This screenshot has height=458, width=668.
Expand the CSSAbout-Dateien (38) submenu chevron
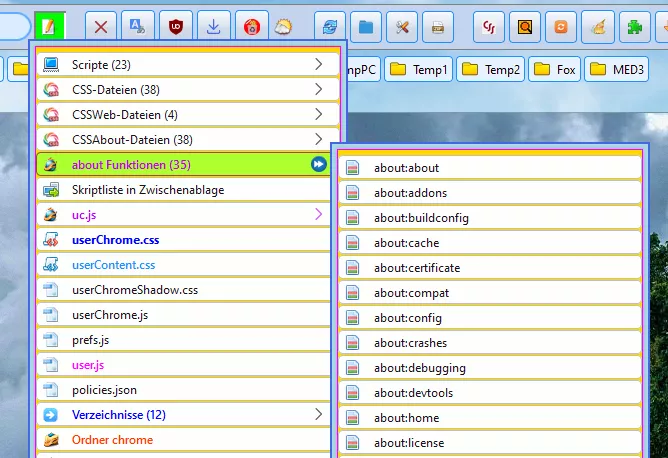[319, 139]
